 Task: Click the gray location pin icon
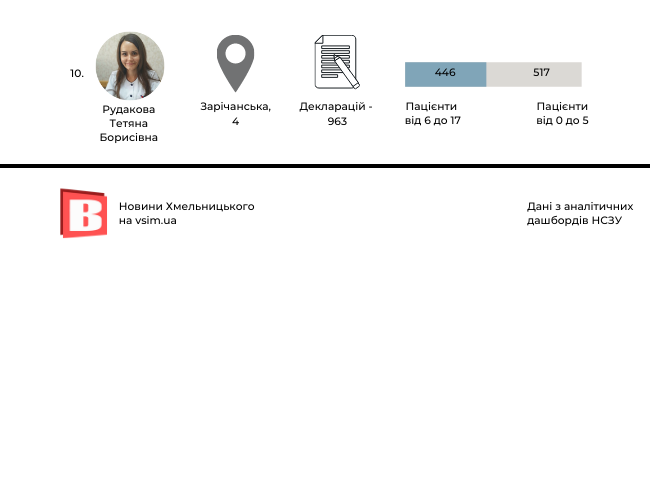pos(235,62)
